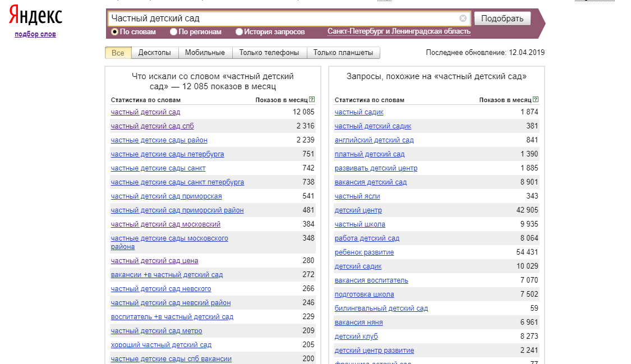Open the 'детский центр' link showing 42 905
631x364 pixels.
(x=358, y=210)
